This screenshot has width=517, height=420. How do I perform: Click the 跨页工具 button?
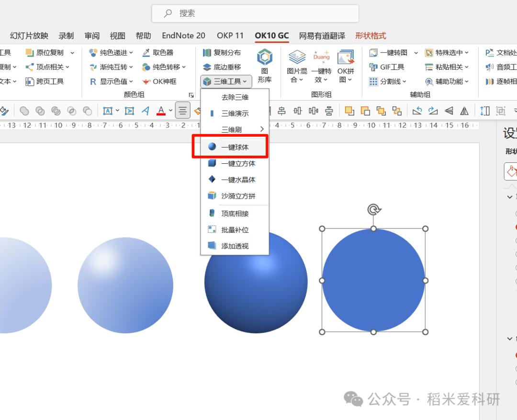coord(45,81)
